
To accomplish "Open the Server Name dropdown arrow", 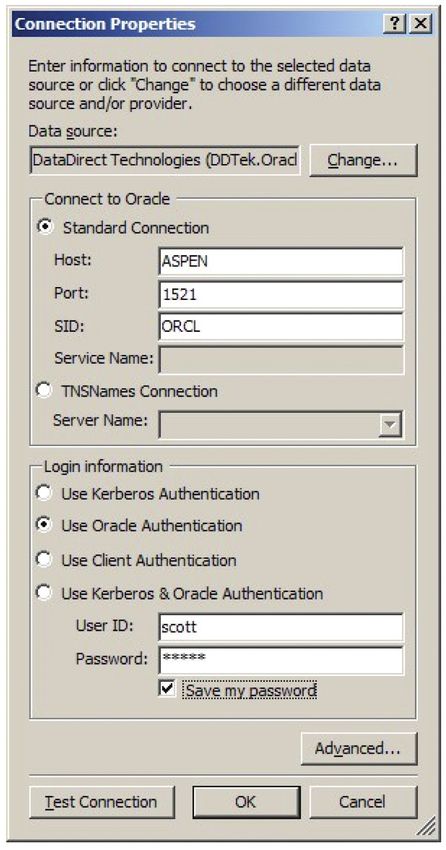I will 390,424.
